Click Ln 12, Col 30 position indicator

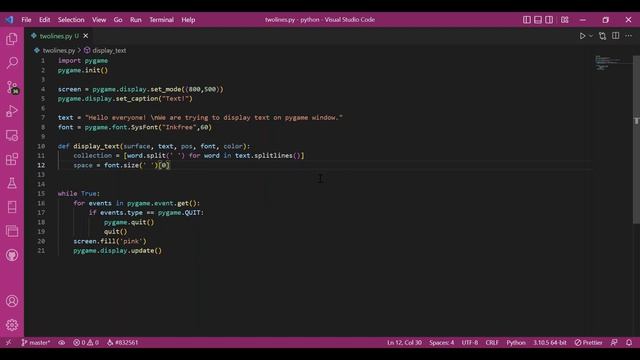click(x=404, y=342)
